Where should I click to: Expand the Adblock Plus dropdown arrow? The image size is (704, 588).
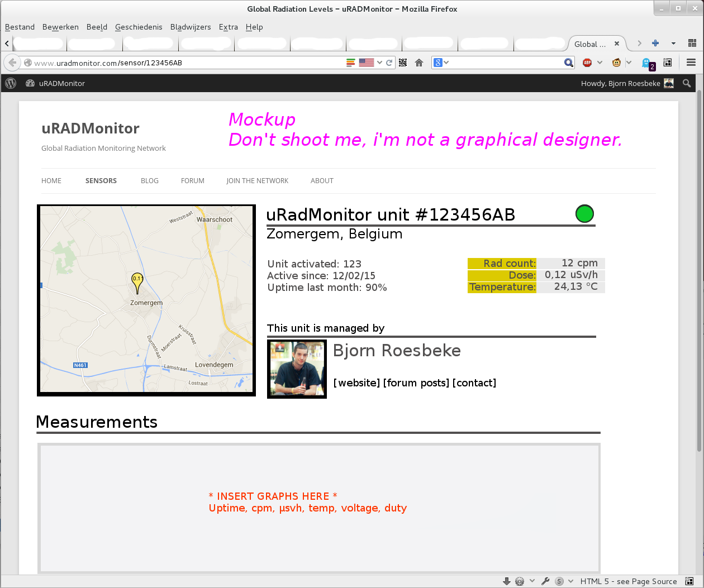pos(600,63)
